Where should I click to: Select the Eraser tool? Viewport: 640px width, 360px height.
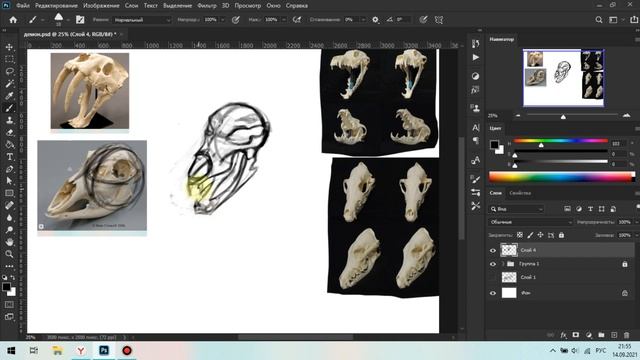(9, 132)
